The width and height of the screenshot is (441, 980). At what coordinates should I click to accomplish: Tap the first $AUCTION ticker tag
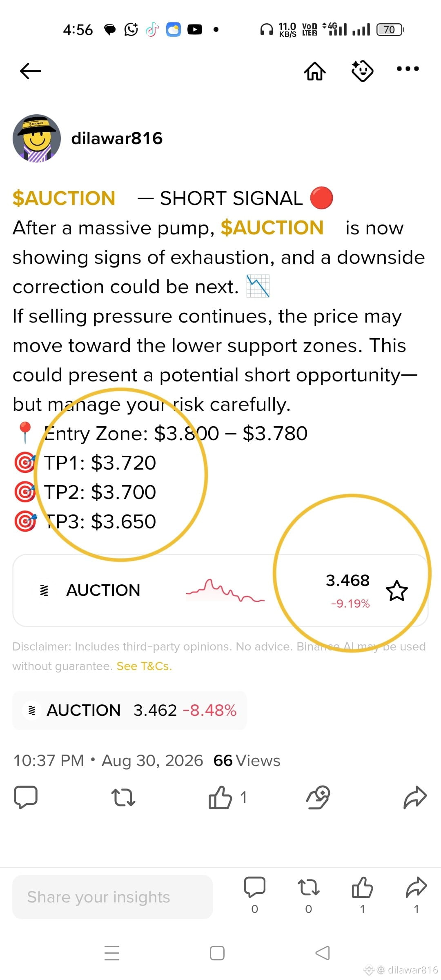[64, 198]
